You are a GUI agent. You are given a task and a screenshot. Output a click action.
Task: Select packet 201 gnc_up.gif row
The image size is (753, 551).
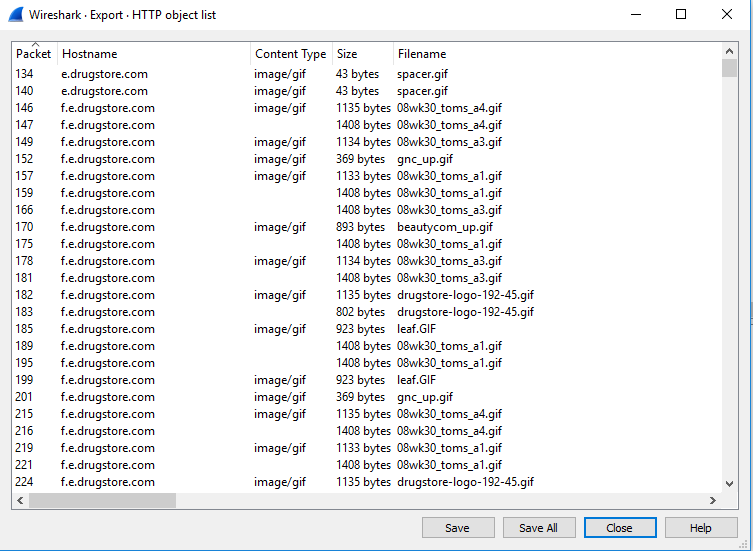click(x=366, y=397)
